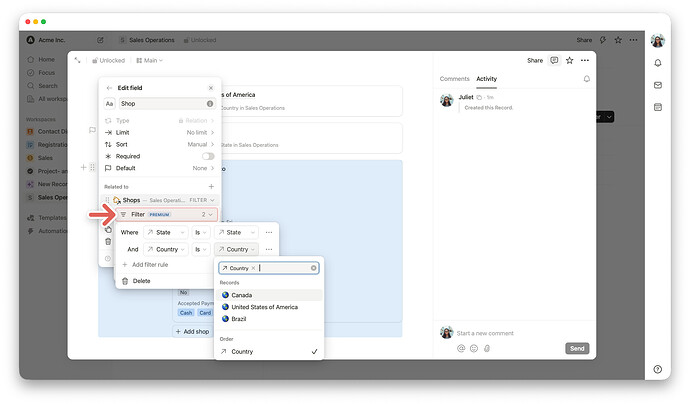This screenshot has height=404, width=690.
Task: Click the star favorite icon in record
Action: click(x=570, y=60)
